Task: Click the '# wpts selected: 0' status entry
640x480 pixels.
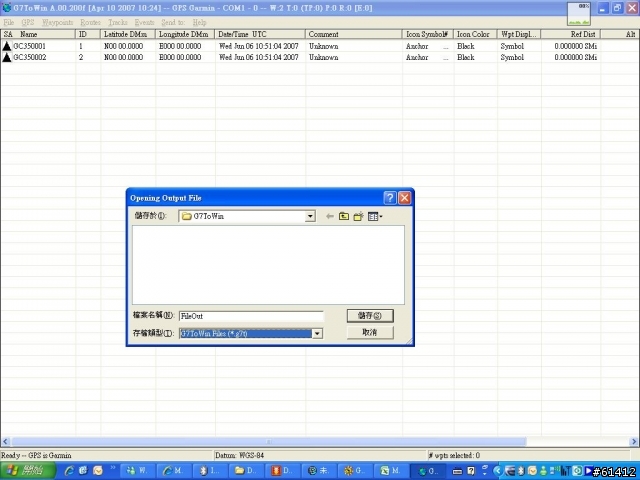Action: (x=528, y=455)
